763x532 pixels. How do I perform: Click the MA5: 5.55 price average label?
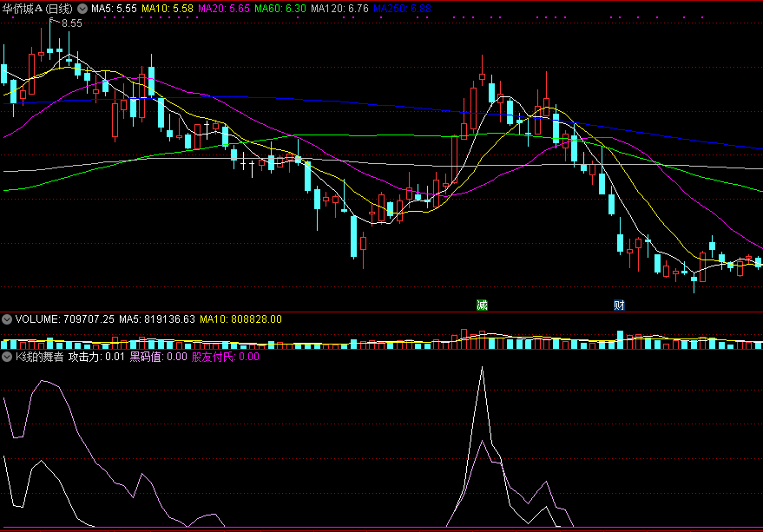pyautogui.click(x=114, y=9)
